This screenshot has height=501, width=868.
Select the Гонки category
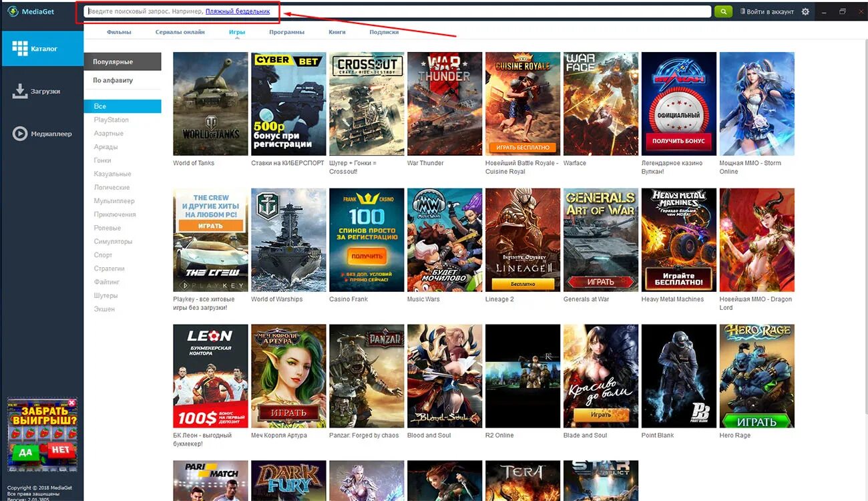click(103, 160)
